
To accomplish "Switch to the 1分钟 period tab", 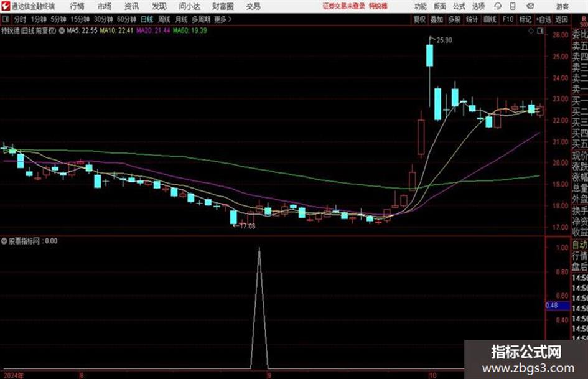I will tap(39, 19).
